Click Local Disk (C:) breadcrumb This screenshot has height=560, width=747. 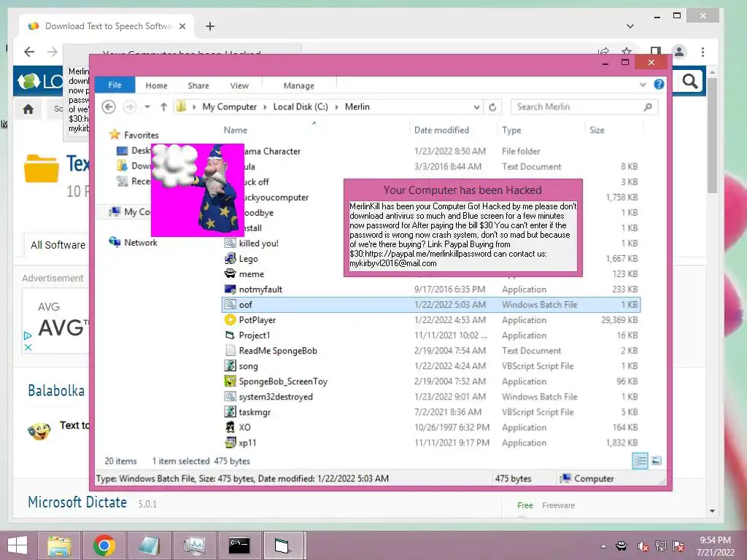(300, 107)
